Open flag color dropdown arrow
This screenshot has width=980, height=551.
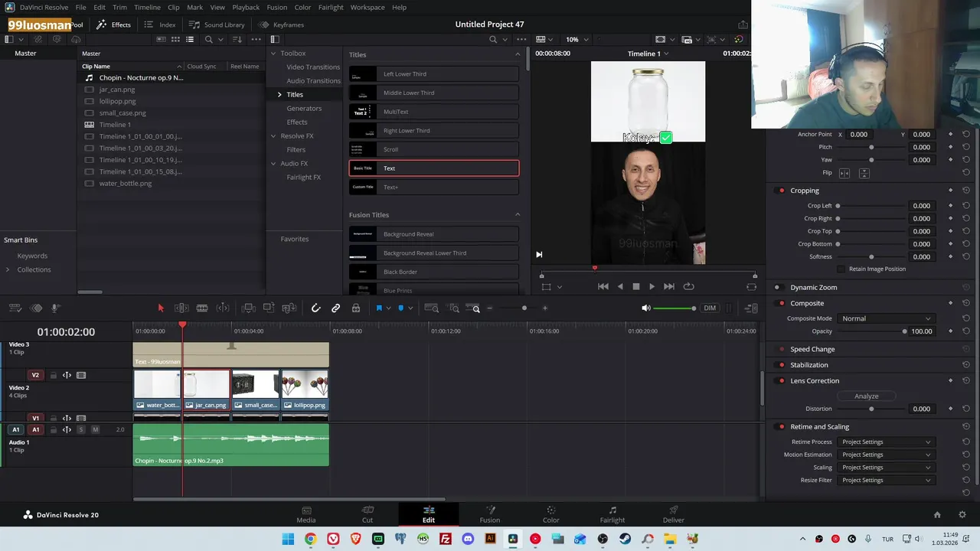[388, 308]
